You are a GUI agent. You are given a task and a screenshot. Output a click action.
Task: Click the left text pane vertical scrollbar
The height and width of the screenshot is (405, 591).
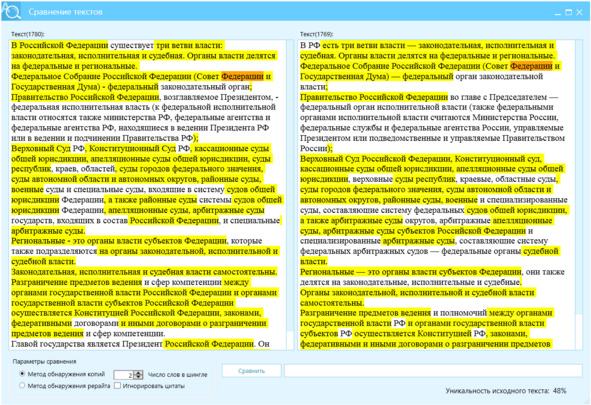(290, 195)
